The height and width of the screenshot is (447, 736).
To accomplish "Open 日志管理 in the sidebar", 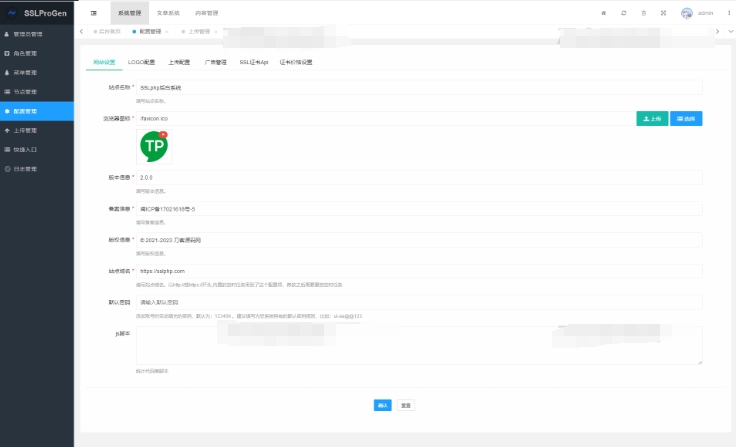I will (37, 169).
